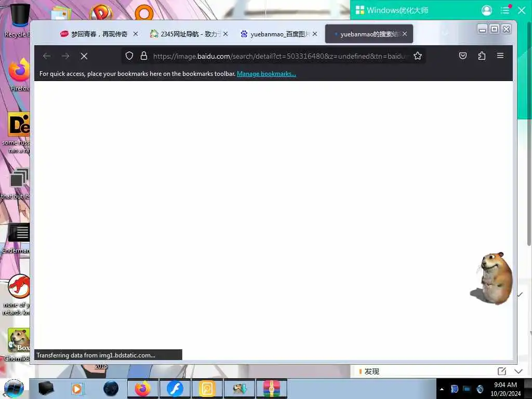Screen dimensions: 532x399
Task: Open Firefox application hamburger menu
Action: pyautogui.click(x=500, y=56)
